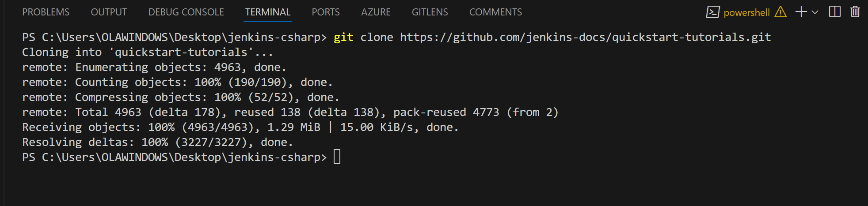The height and width of the screenshot is (206, 868).
Task: Follow the github.com quickstart-tutorials.git URL
Action: click(x=585, y=37)
